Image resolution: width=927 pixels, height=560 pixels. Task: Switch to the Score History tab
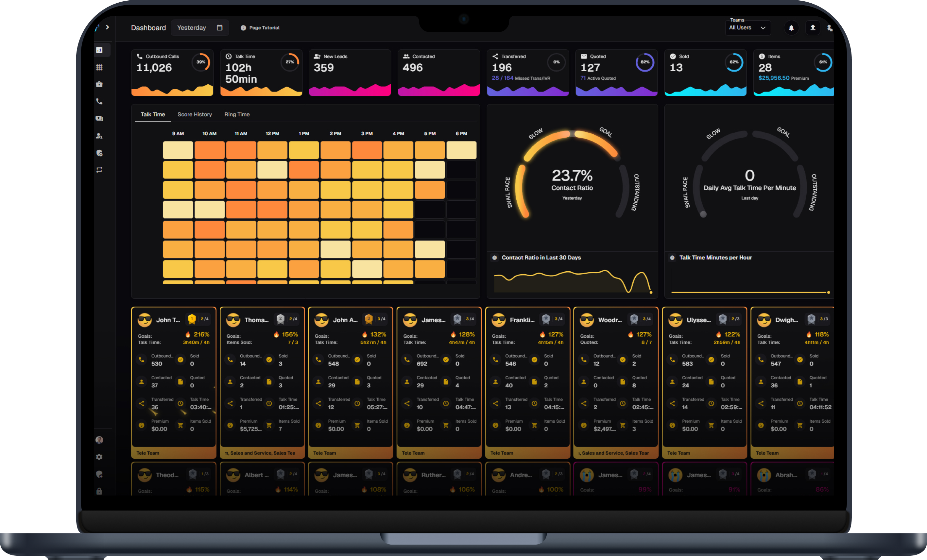(x=195, y=114)
